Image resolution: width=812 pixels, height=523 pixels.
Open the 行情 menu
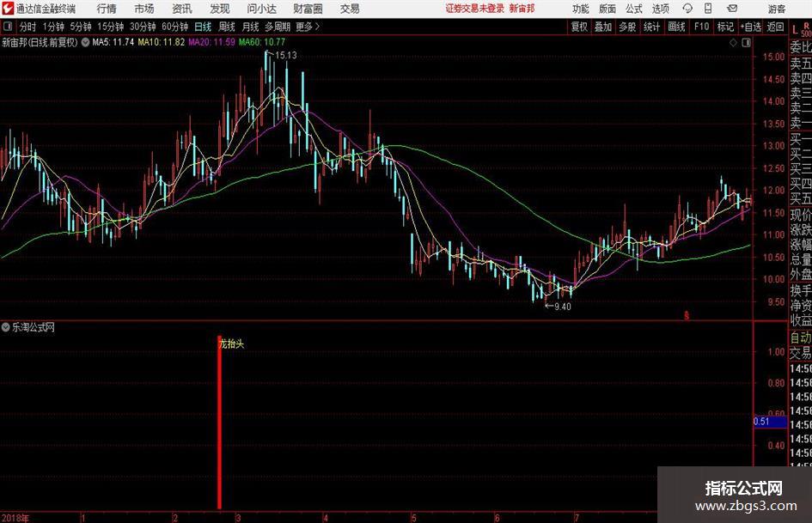pyautogui.click(x=107, y=9)
